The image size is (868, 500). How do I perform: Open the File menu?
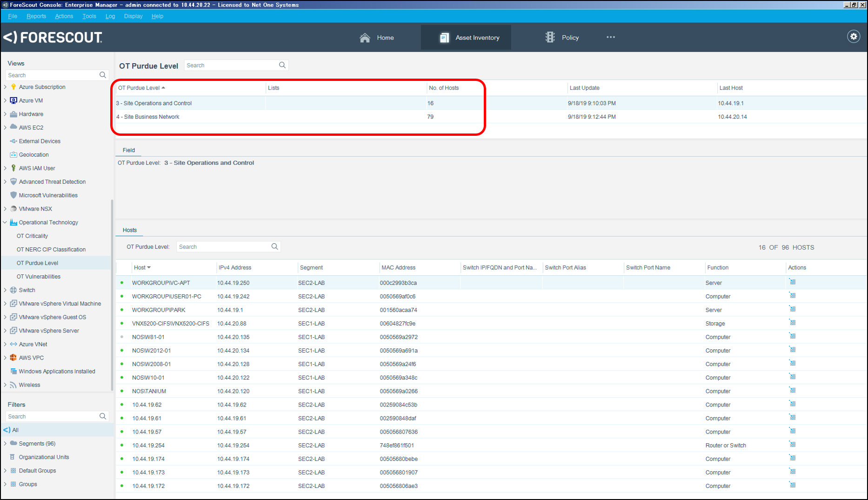tap(13, 16)
